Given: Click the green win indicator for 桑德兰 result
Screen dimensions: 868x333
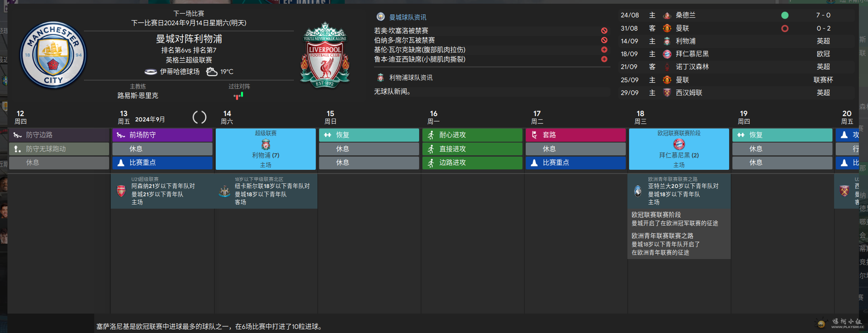Looking at the screenshot, I should [785, 15].
